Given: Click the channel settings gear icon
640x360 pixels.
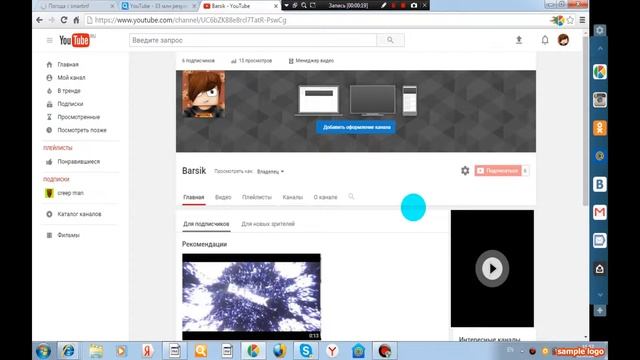Looking at the screenshot, I should tap(465, 171).
